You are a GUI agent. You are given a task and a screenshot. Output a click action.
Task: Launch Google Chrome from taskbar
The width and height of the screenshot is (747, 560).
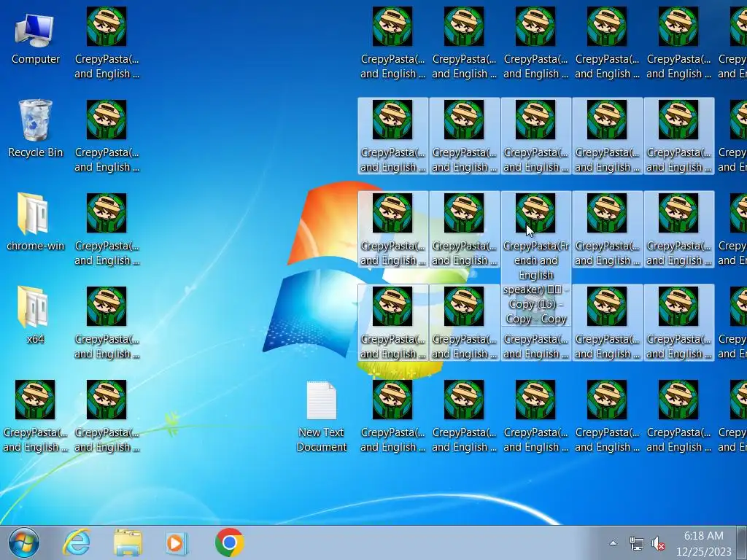tap(229, 542)
